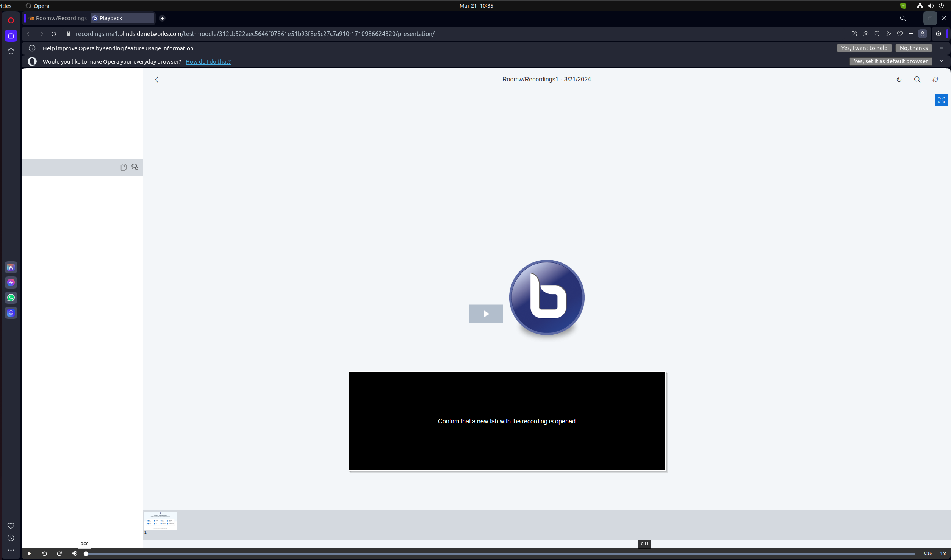
Task: Open the edit page toolbar icon
Action: pyautogui.click(x=854, y=34)
